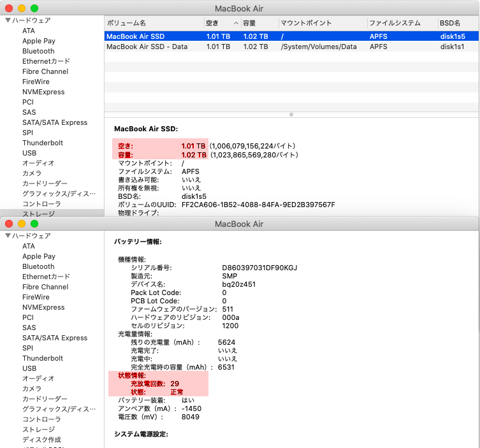This screenshot has height=448, width=480.
Task: Toggle sort arrow on 空き column
Action: pyautogui.click(x=236, y=23)
